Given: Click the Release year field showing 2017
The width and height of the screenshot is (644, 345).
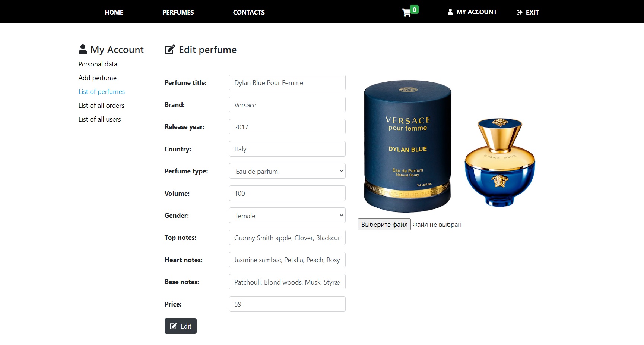Looking at the screenshot, I should pyautogui.click(x=287, y=127).
